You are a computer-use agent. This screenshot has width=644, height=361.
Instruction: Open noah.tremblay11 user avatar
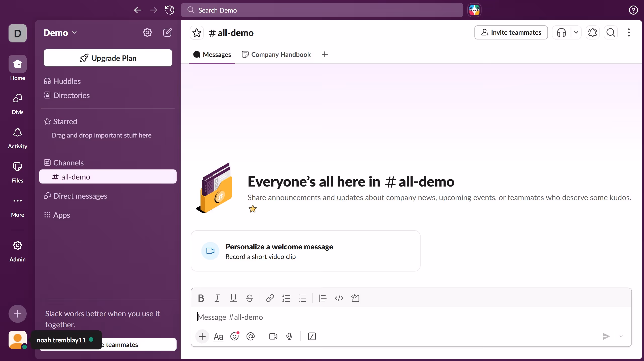18,340
